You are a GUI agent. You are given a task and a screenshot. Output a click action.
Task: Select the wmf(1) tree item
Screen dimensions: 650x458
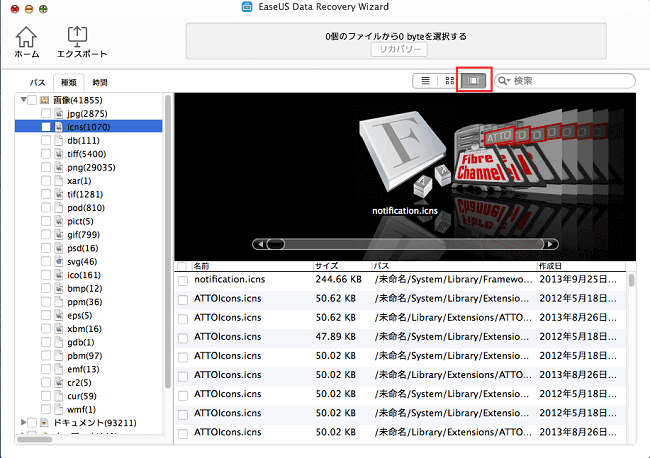pyautogui.click(x=81, y=410)
